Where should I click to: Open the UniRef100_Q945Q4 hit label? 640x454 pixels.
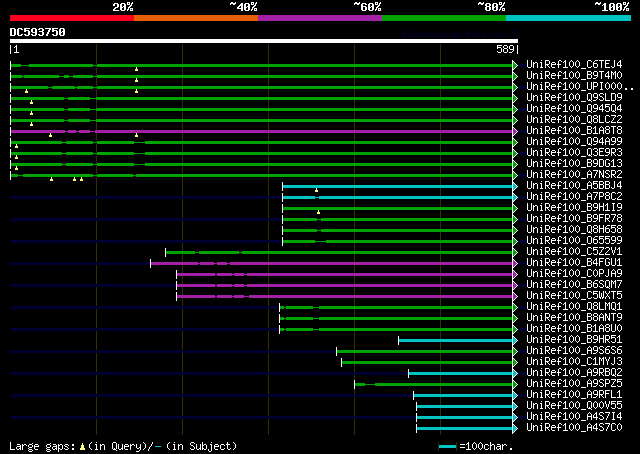click(x=574, y=109)
